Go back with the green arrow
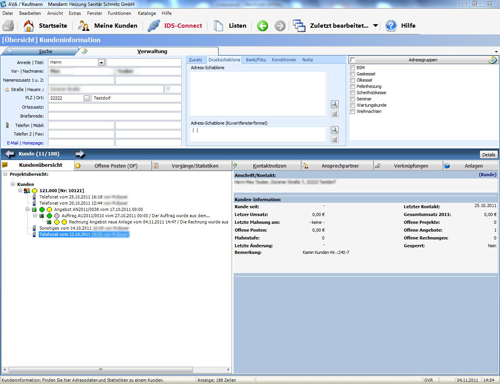The image size is (500, 384). pyautogui.click(x=262, y=26)
